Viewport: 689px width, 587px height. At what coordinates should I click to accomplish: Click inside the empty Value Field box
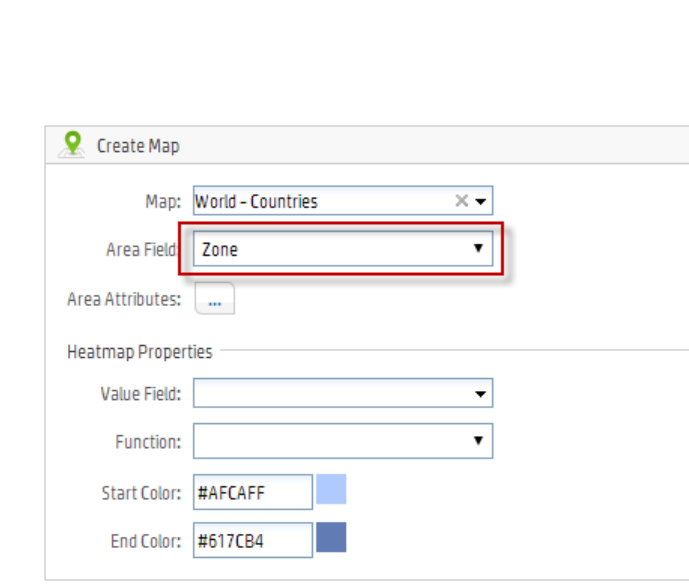[x=330, y=394]
